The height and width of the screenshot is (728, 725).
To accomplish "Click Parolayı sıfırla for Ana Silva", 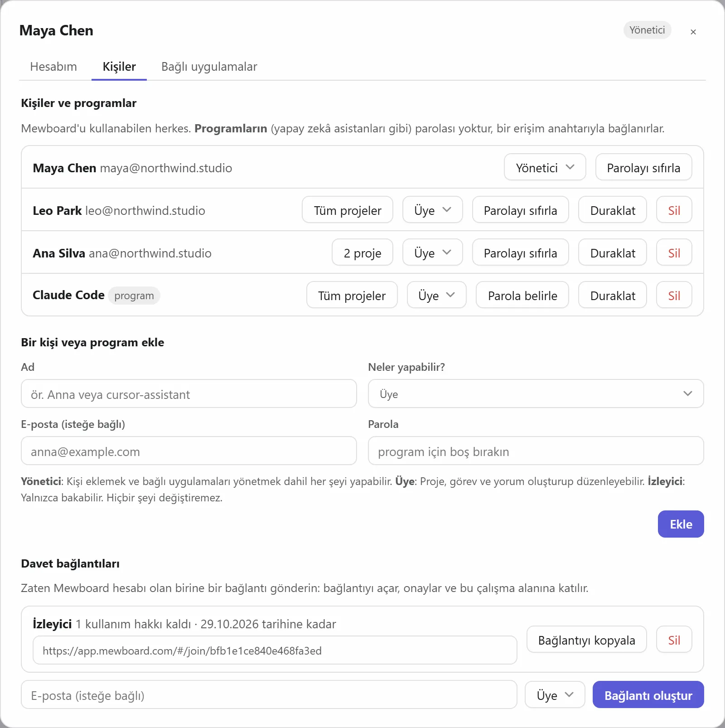I will [x=520, y=252].
